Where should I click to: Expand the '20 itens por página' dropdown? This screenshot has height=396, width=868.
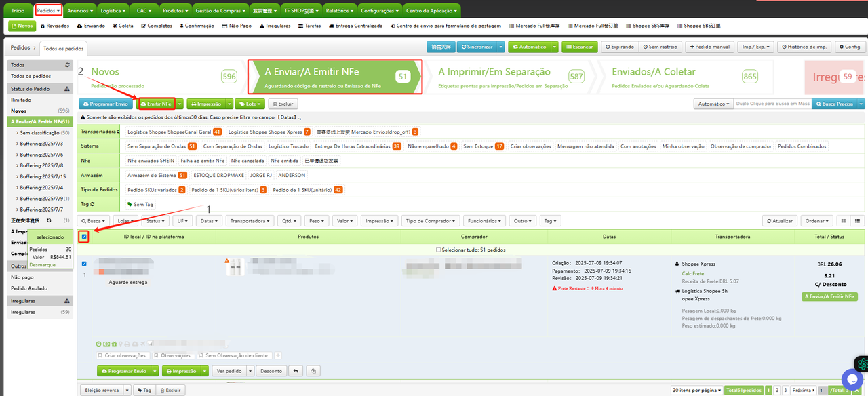[696, 390]
